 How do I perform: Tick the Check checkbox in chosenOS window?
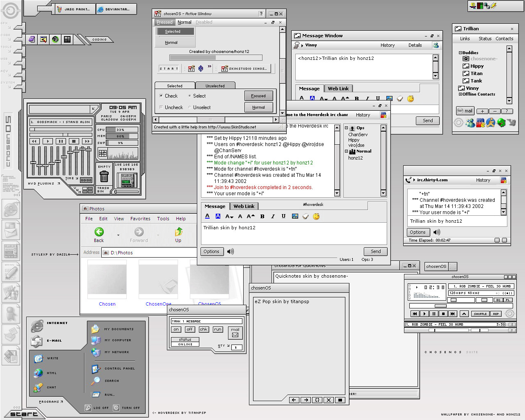[161, 96]
